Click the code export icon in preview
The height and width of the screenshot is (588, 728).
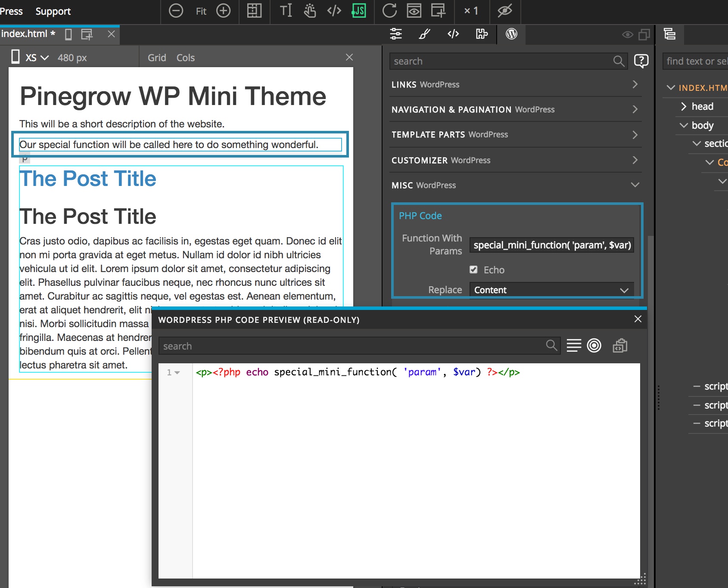click(x=620, y=345)
